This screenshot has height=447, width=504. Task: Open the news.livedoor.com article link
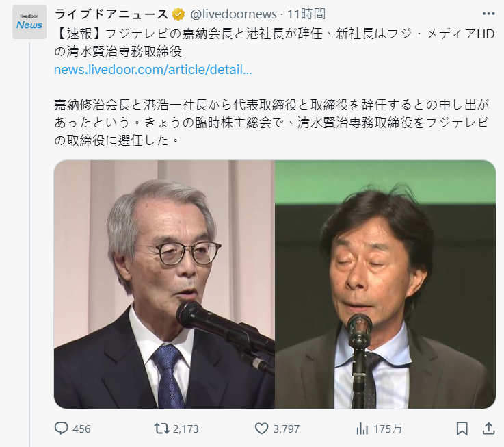point(153,70)
